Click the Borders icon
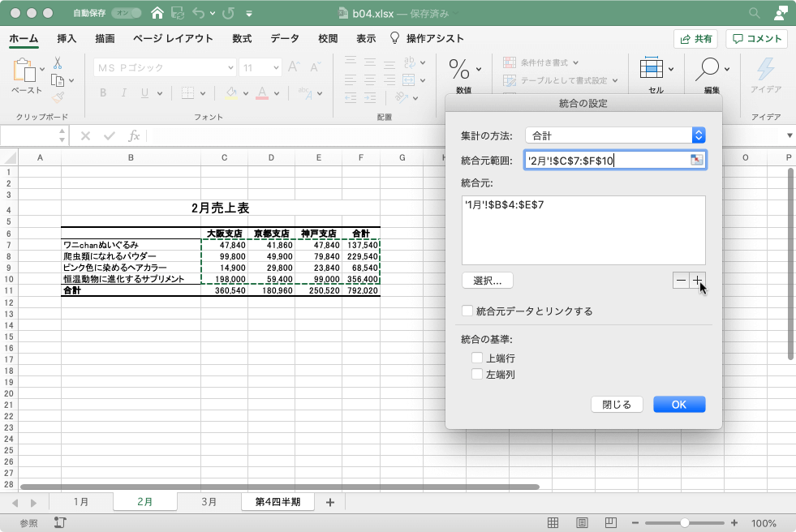Viewport: 796px width, 532px height. tap(187, 92)
